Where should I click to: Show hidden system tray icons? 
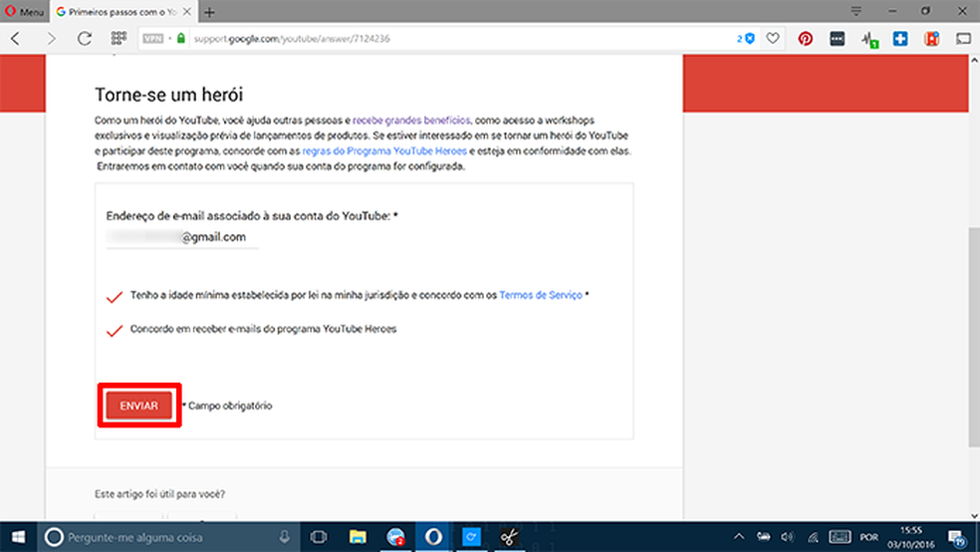pos(739,537)
